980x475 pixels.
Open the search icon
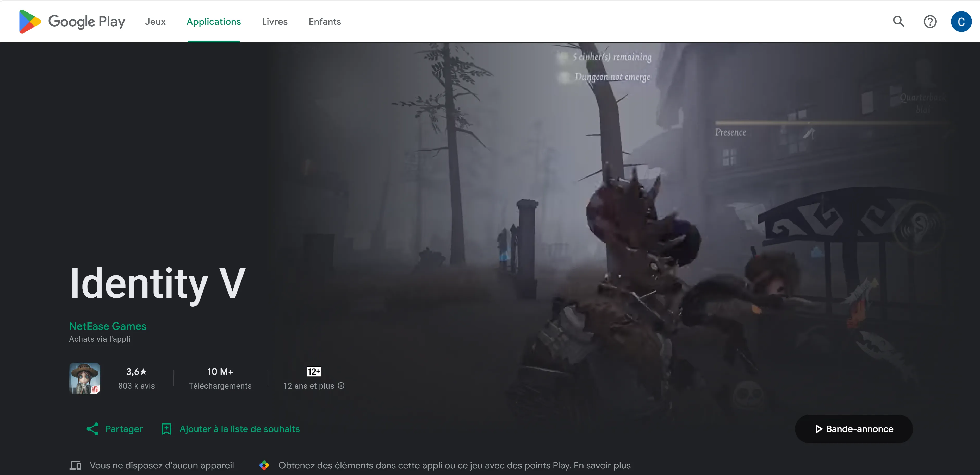tap(898, 22)
